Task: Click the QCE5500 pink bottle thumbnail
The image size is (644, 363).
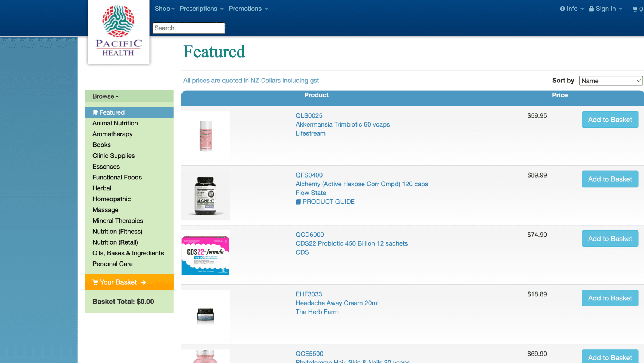Action: point(205,356)
